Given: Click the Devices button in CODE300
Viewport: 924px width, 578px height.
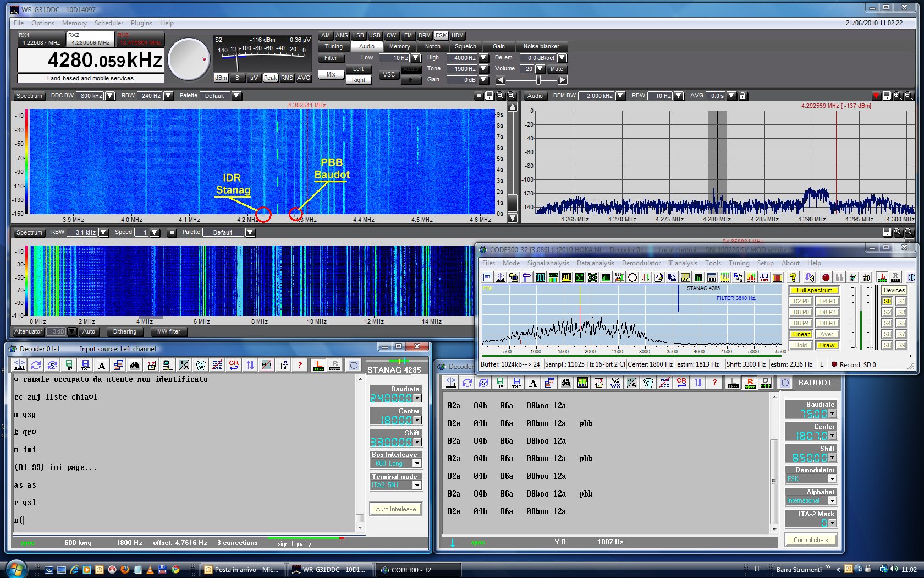Looking at the screenshot, I should click(x=894, y=290).
